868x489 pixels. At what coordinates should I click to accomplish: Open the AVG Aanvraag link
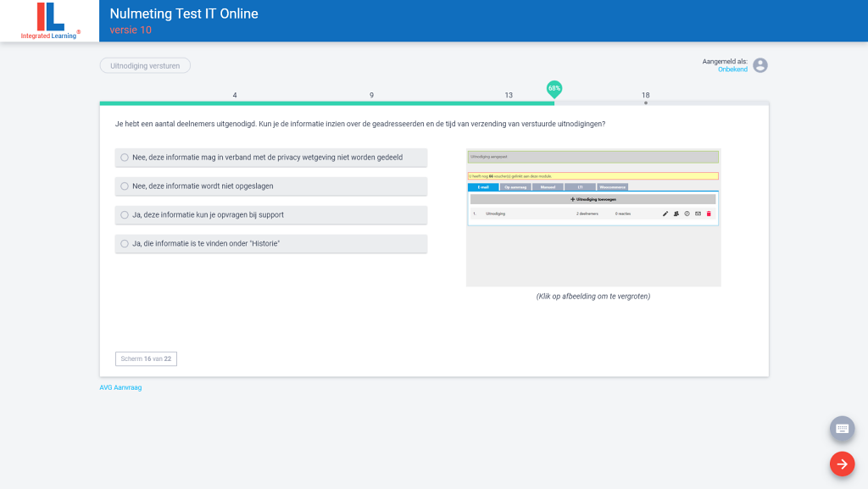point(120,387)
